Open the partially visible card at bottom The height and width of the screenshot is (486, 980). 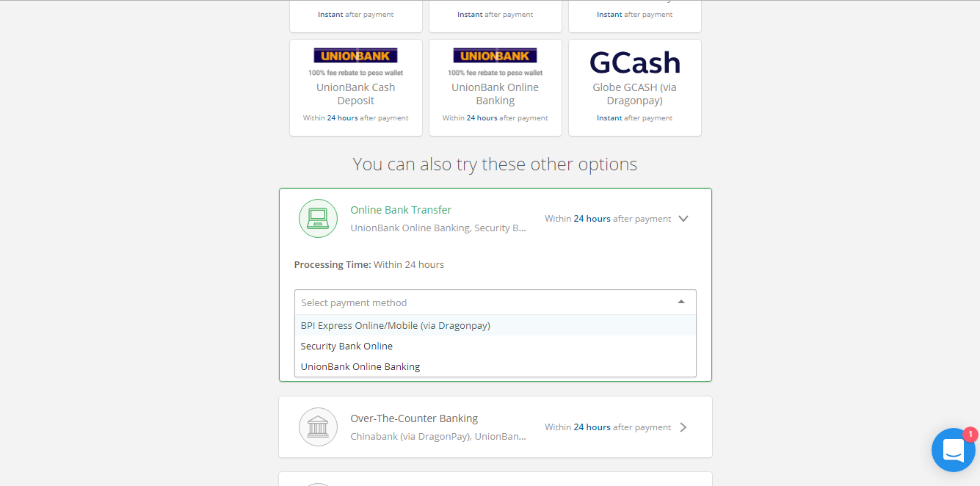495,479
